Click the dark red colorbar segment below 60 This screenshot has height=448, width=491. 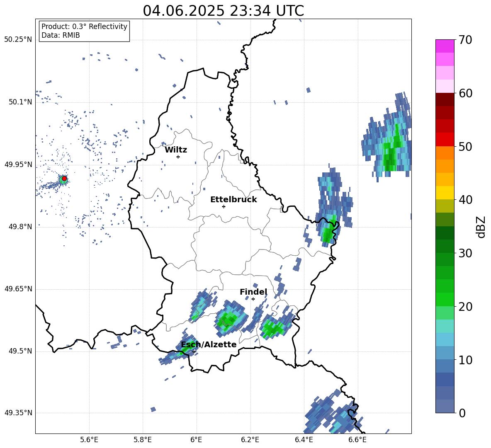pos(445,99)
